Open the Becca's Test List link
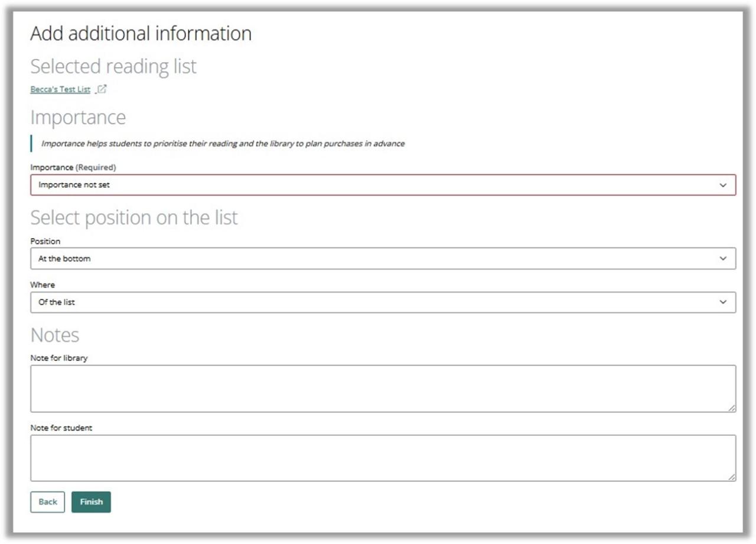This screenshot has height=544, width=756. [x=59, y=89]
